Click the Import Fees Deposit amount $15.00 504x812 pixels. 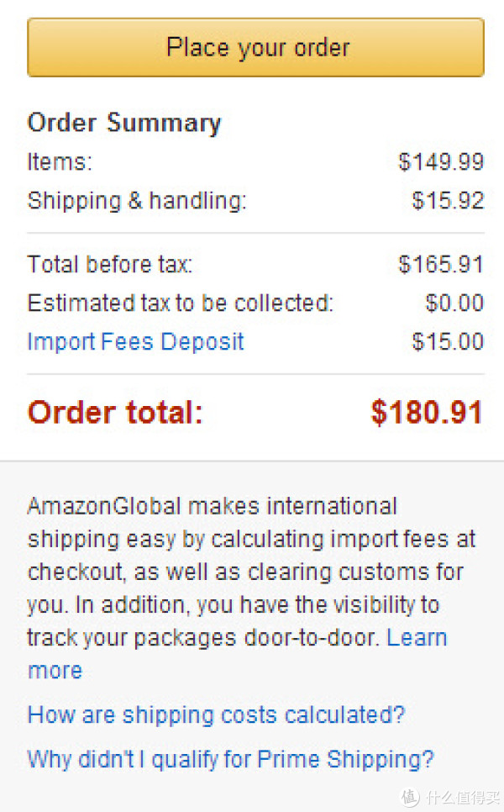click(448, 341)
